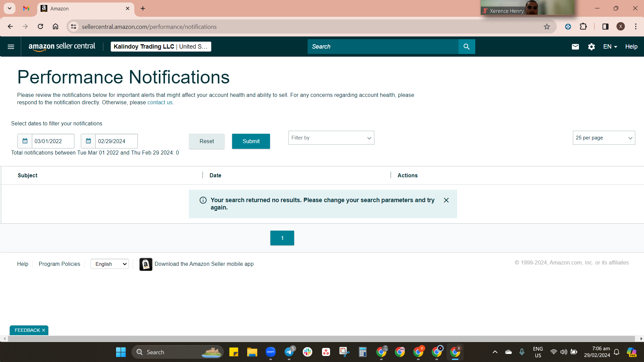Click the Date column header

(215, 175)
